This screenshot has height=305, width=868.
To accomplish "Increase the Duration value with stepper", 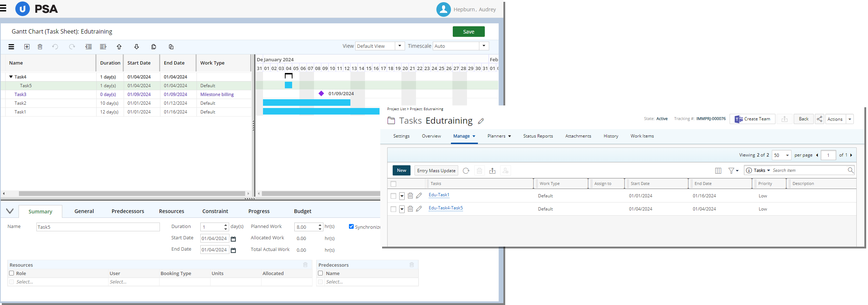I will [x=226, y=225].
